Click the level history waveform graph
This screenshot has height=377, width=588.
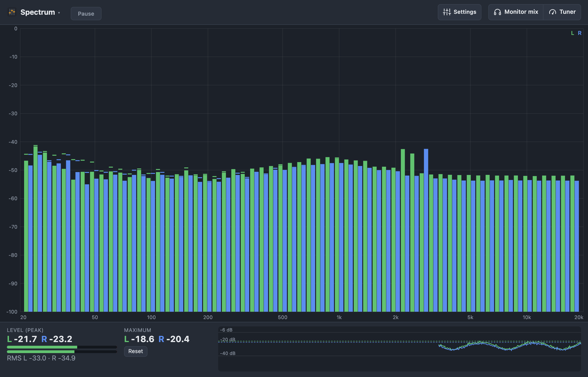point(399,348)
